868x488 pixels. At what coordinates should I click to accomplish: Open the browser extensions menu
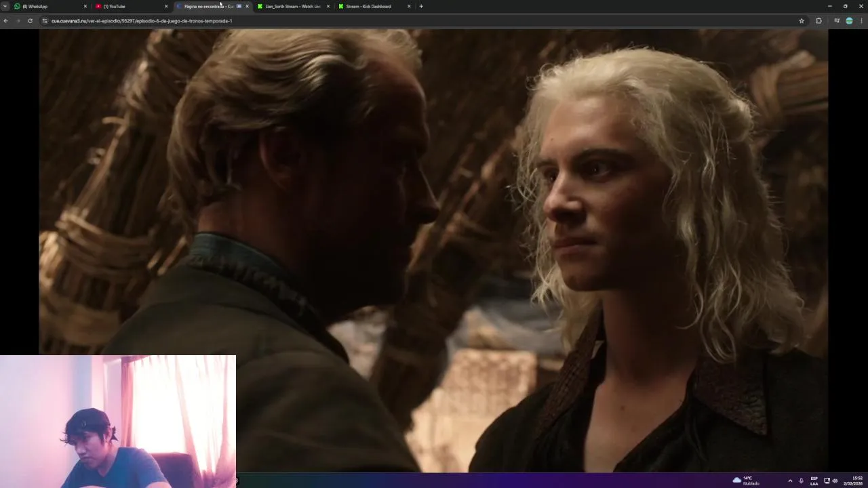[x=818, y=21]
